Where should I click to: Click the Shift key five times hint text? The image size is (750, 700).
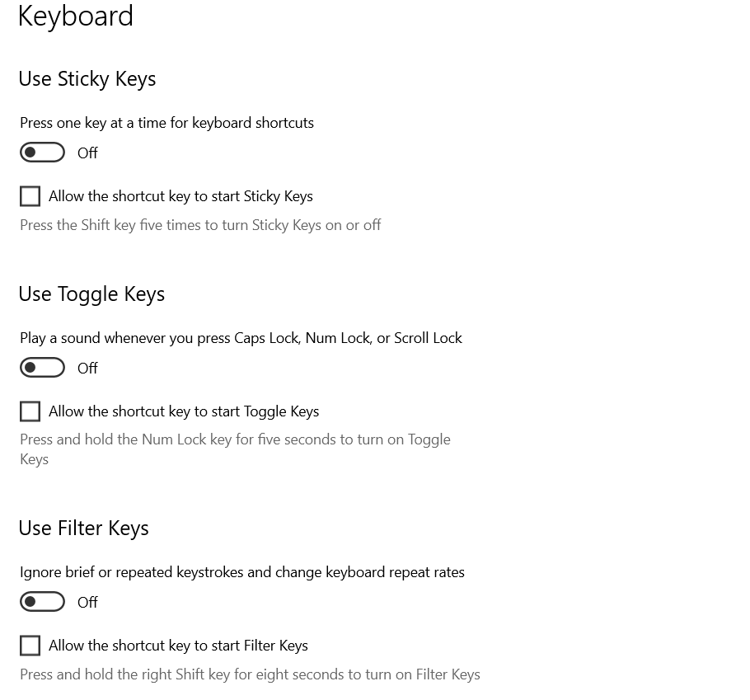(200, 224)
